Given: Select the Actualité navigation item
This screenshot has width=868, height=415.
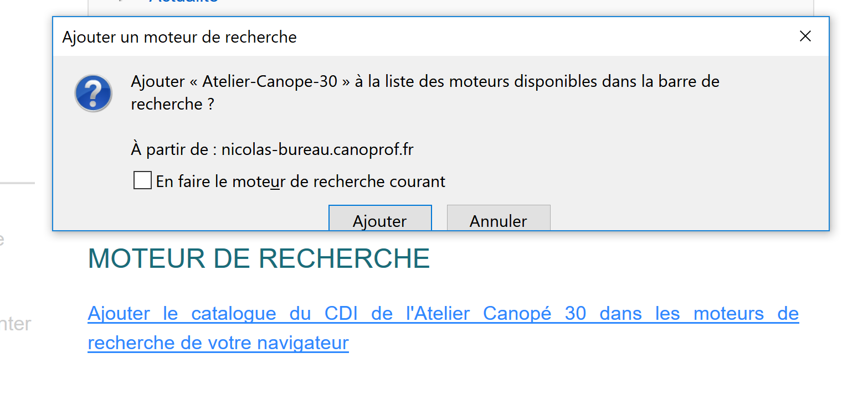Looking at the screenshot, I should (183, 2).
